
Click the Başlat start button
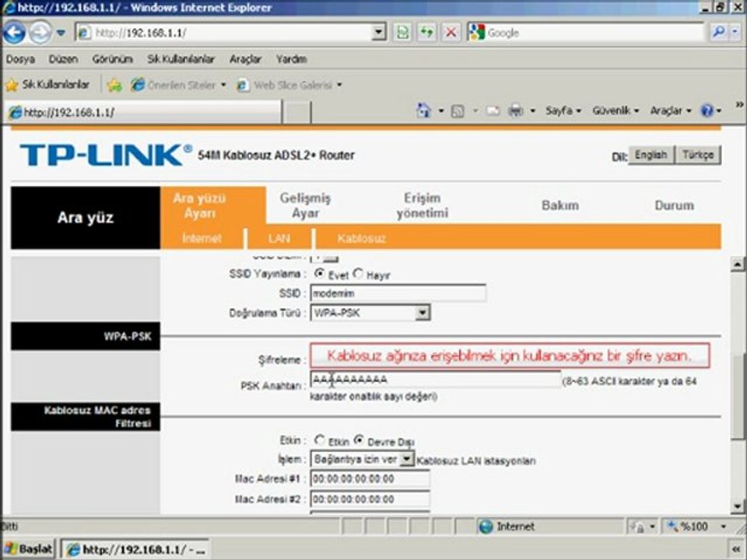29,549
